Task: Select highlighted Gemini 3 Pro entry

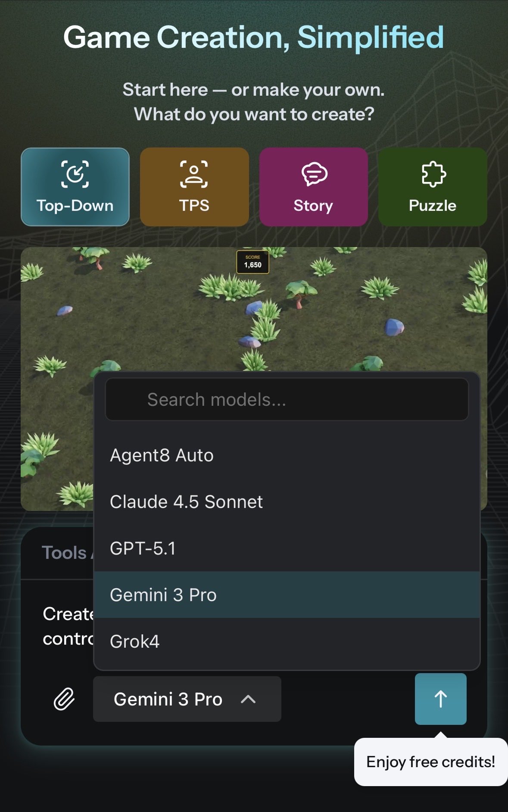Action: tap(287, 595)
